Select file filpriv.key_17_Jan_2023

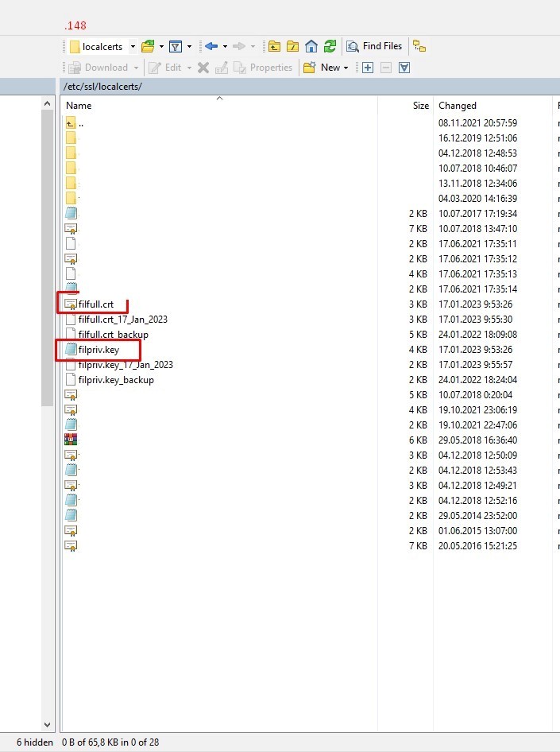[x=126, y=365]
